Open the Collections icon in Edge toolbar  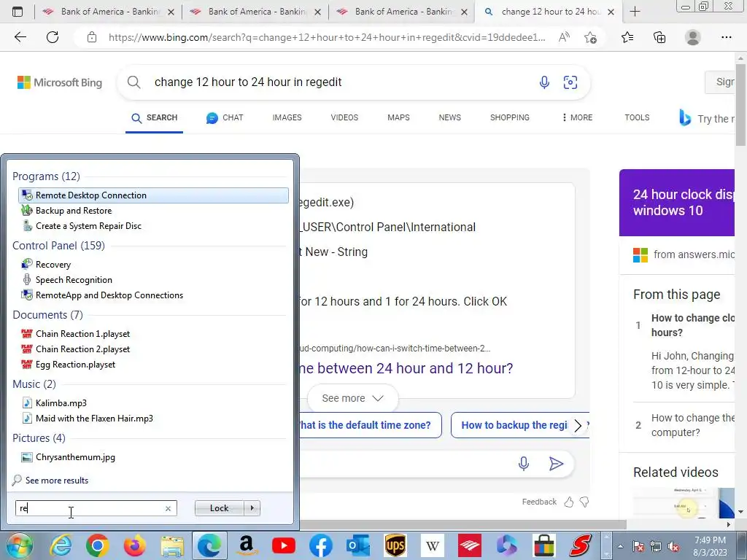coord(659,37)
